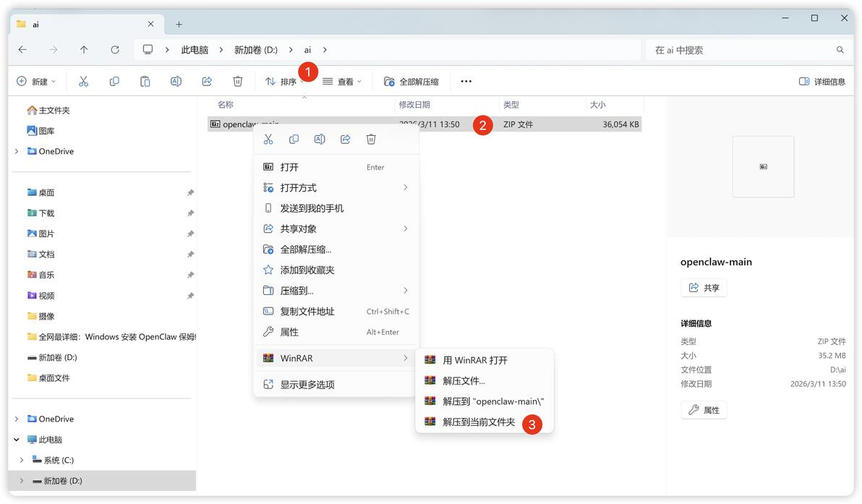862x504 pixels.
Task: Click the share icon in the context menu
Action: 345,139
